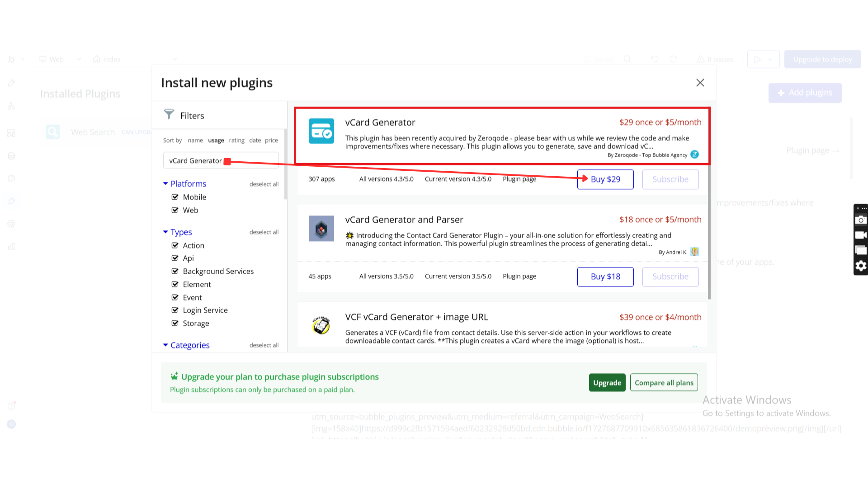Sort plugins by price
This screenshot has height=488, width=868.
click(x=271, y=141)
